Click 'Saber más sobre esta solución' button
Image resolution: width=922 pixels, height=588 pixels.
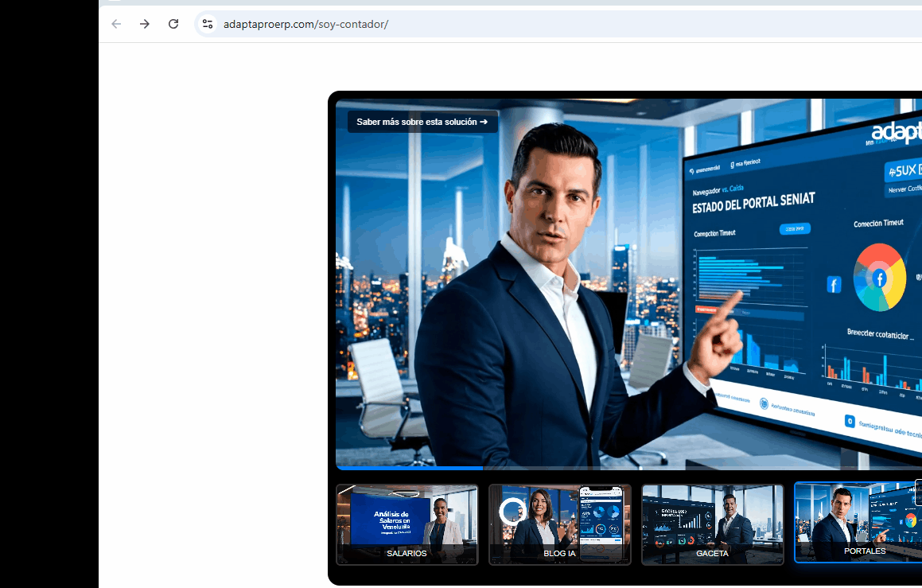click(x=422, y=122)
